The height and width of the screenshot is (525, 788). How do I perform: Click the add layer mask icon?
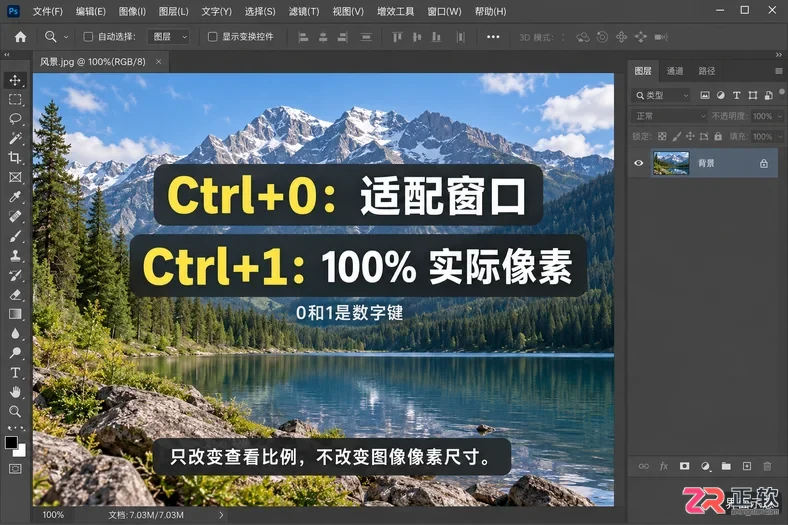coord(684,466)
